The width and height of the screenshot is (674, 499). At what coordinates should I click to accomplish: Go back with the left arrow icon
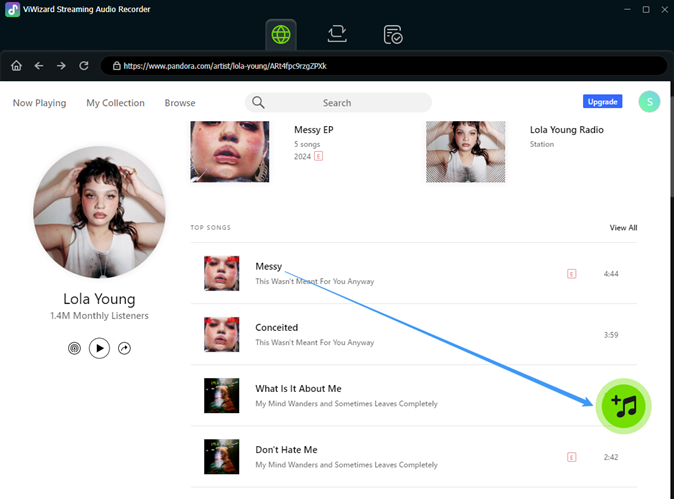click(x=39, y=66)
